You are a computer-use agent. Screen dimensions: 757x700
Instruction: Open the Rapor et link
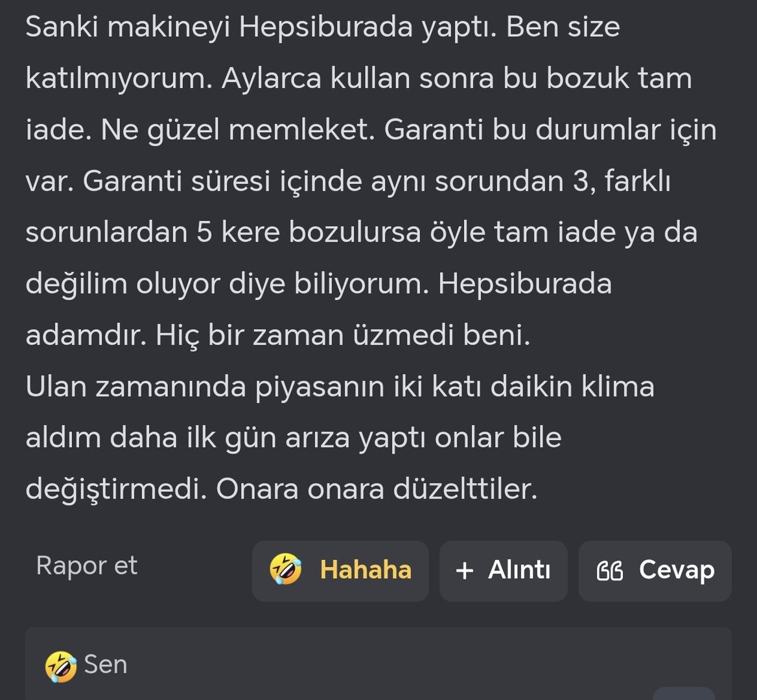pos(86,566)
